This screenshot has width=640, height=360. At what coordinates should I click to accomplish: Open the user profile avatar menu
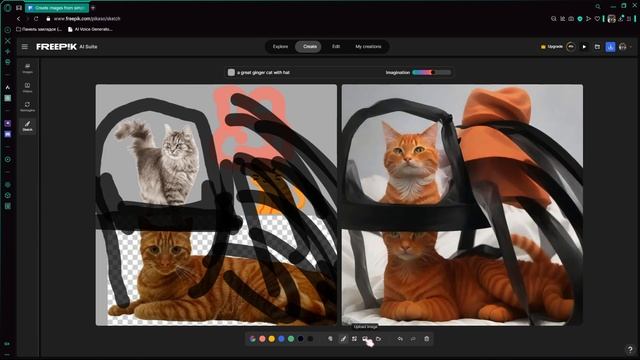tap(622, 47)
